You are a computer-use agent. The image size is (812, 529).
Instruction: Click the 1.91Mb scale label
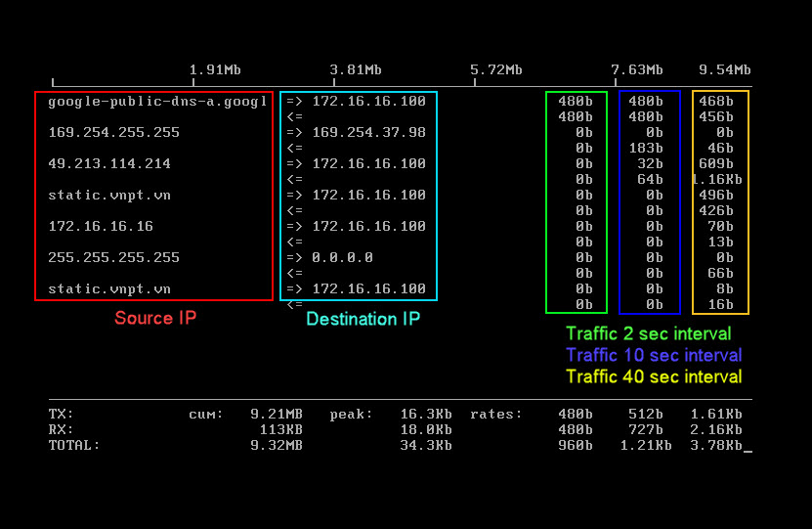[x=215, y=70]
